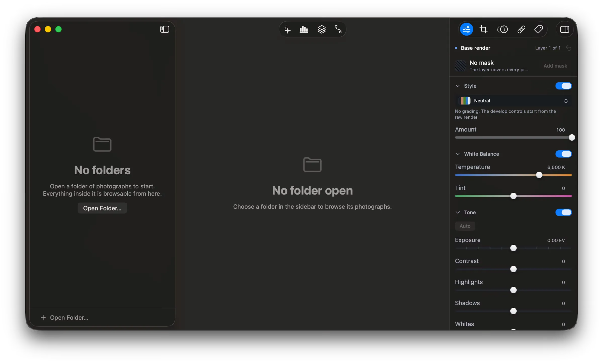This screenshot has height=364, width=603.
Task: Click the Amount slider handle
Action: pos(572,138)
